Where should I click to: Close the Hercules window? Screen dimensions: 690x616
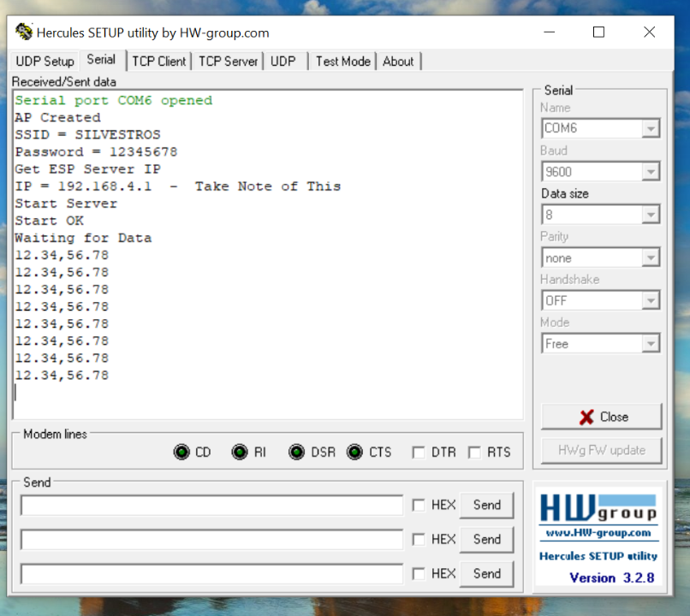[x=650, y=33]
